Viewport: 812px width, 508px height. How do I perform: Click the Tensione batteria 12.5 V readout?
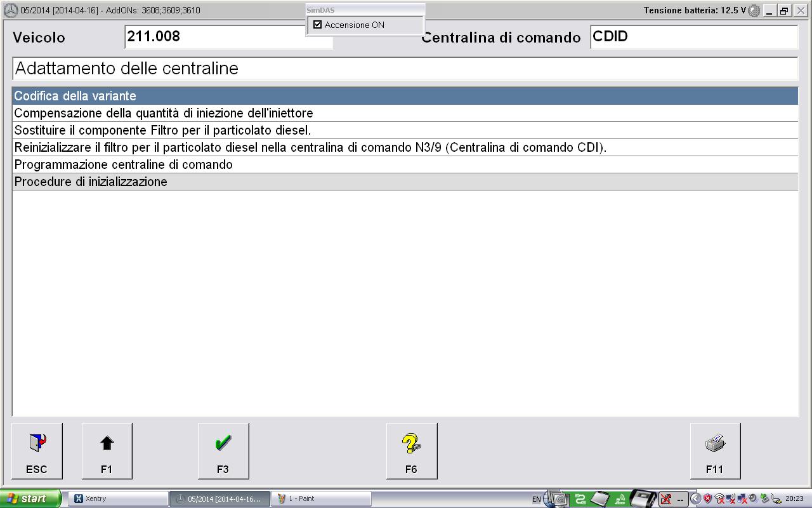[695, 10]
